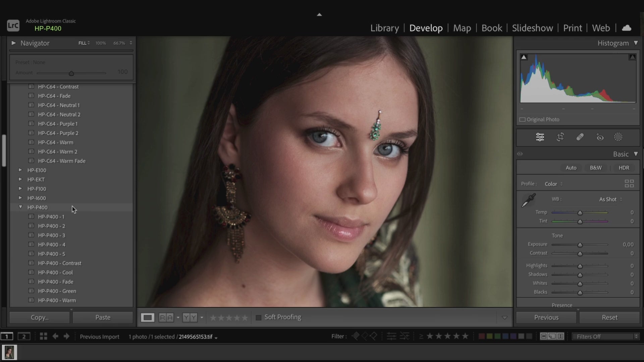Toggle the Basic panel eye switch
Viewport: 644px width, 362px height.
tap(520, 154)
